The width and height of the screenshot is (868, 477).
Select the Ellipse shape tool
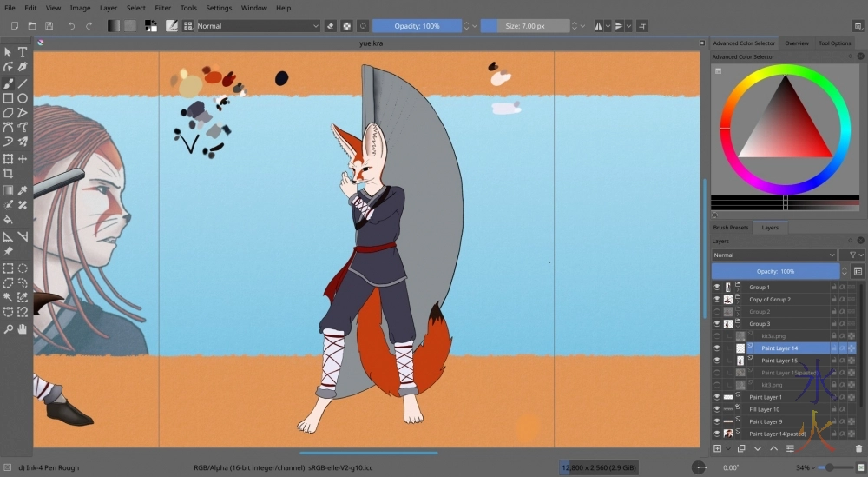[23, 98]
